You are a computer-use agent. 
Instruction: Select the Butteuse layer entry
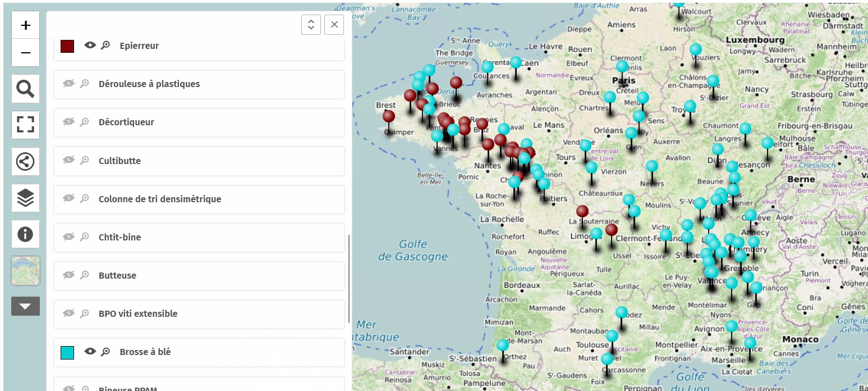(117, 275)
